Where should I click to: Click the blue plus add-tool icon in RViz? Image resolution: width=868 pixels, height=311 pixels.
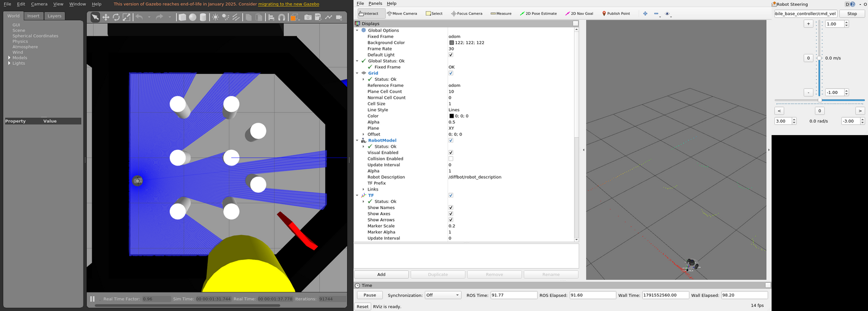[645, 14]
